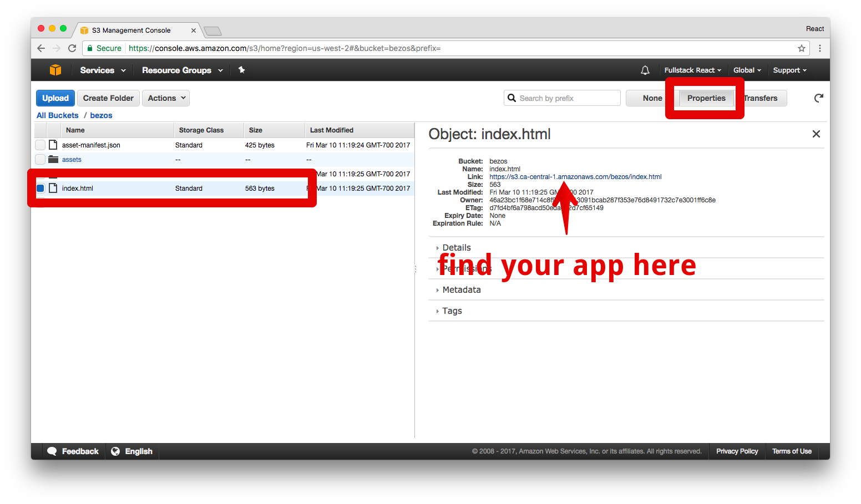
Task: Open the Chrome three-dot menu
Action: point(819,48)
